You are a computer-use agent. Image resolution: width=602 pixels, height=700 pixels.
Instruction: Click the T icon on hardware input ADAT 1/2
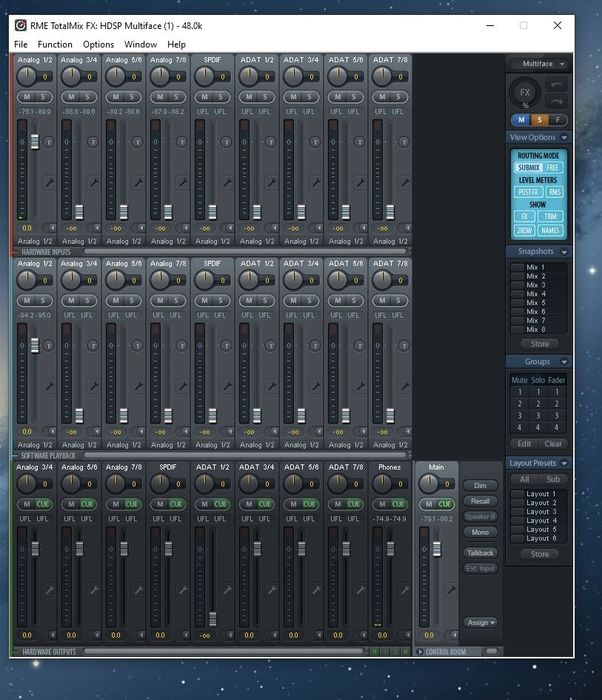click(x=271, y=142)
